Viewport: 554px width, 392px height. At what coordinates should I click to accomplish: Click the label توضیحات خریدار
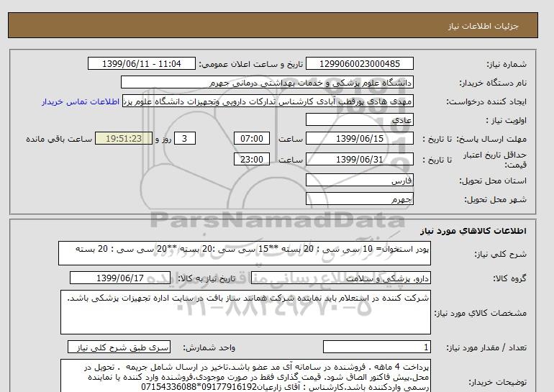click(498, 382)
